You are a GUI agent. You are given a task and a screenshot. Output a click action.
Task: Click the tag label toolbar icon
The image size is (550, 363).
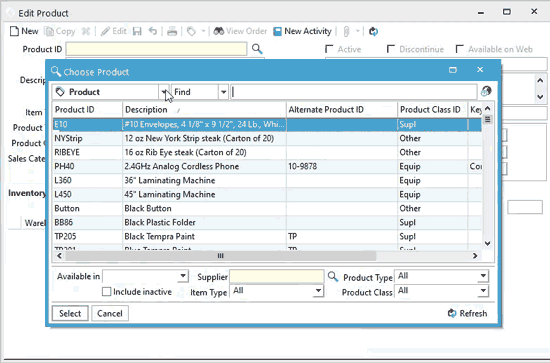(191, 31)
